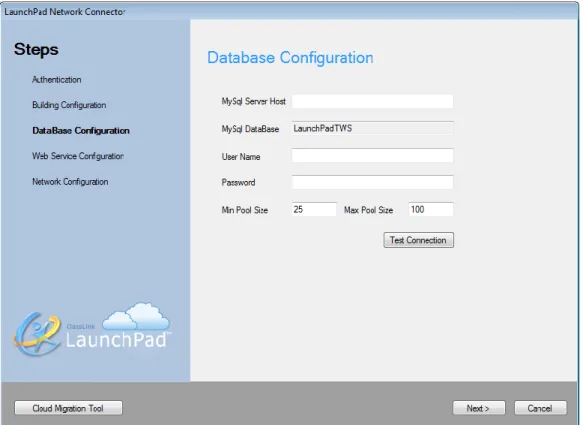Click the "Min Pool Size" label
This screenshot has width=583, height=425.
click(x=245, y=210)
